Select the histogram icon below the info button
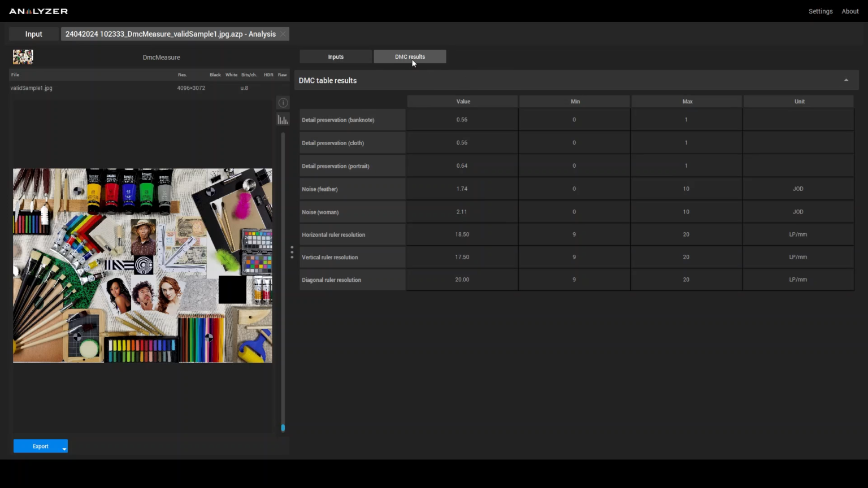This screenshot has height=488, width=868. [283, 119]
